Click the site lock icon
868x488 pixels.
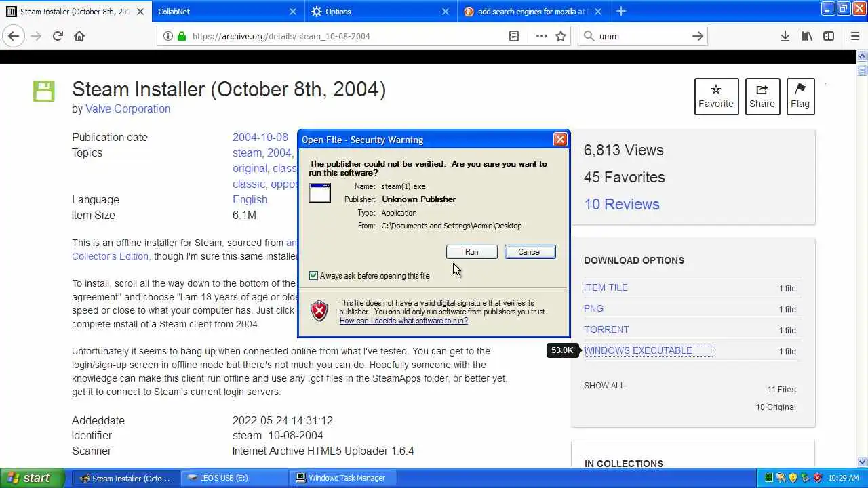(181, 36)
